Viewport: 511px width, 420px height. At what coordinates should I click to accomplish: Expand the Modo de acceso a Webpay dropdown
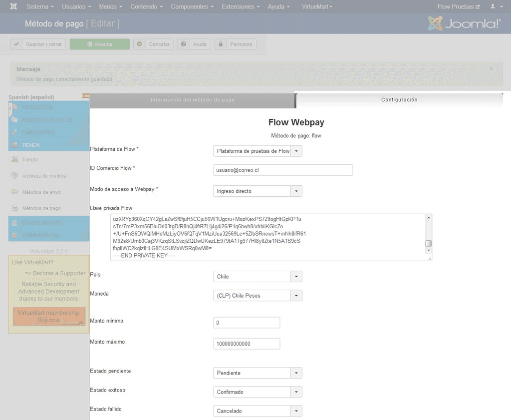(x=258, y=191)
